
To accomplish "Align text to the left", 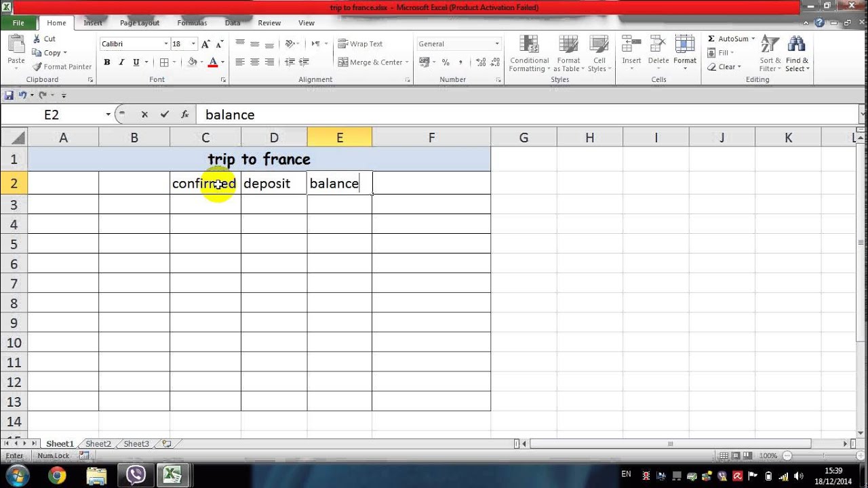I will (x=240, y=62).
